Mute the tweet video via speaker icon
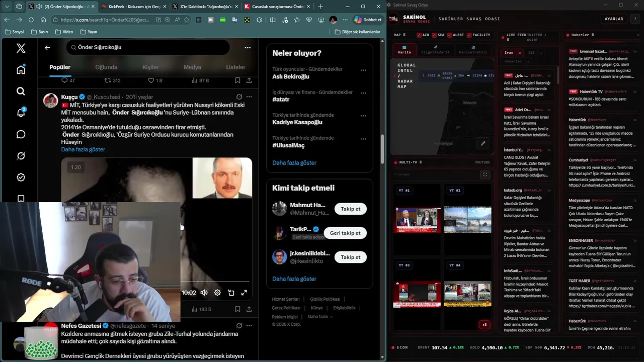This screenshot has width=644, height=362. (x=204, y=293)
